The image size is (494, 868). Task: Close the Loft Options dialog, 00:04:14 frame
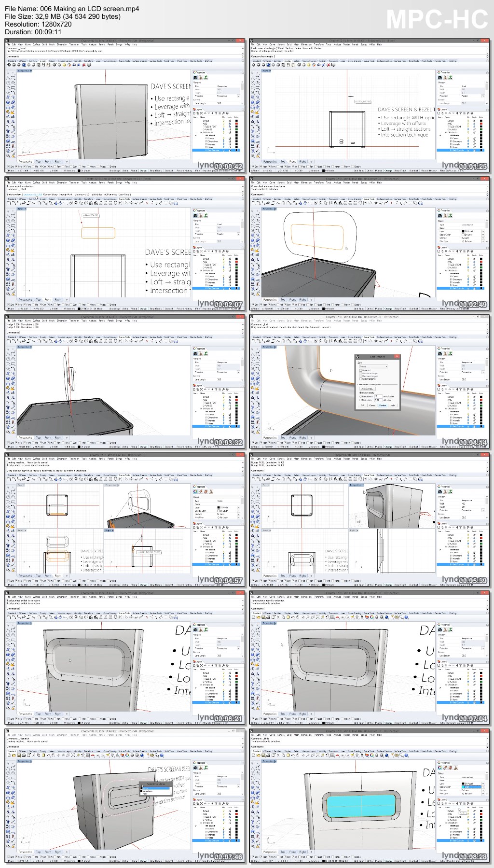[x=397, y=356]
